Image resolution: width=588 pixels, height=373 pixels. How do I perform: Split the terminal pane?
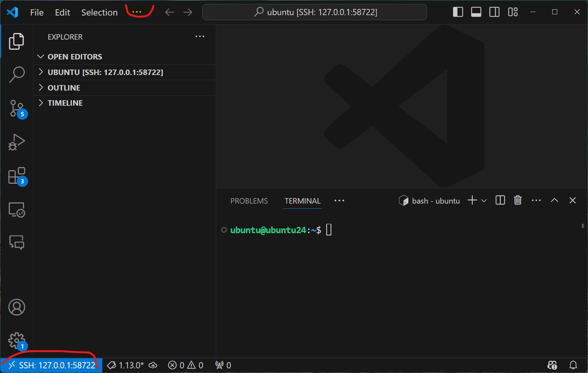pos(500,200)
